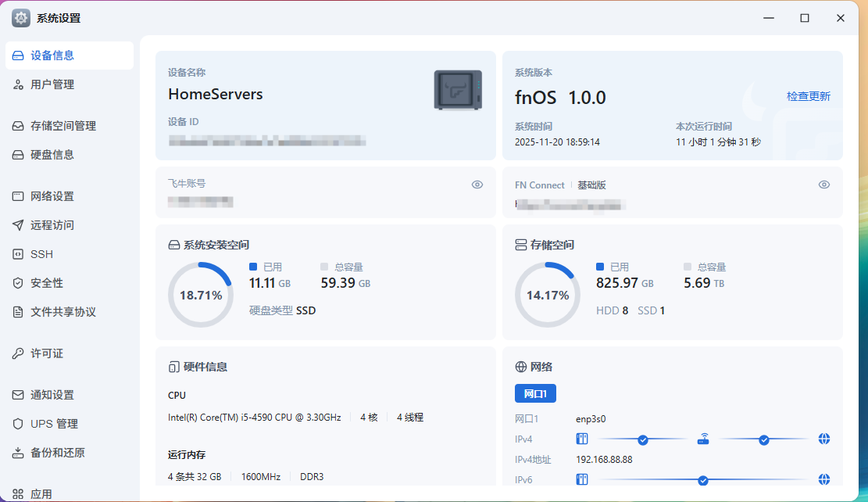This screenshot has height=502, width=868.
Task: Click the 基础版 label beside FN Connect
Action: [591, 185]
